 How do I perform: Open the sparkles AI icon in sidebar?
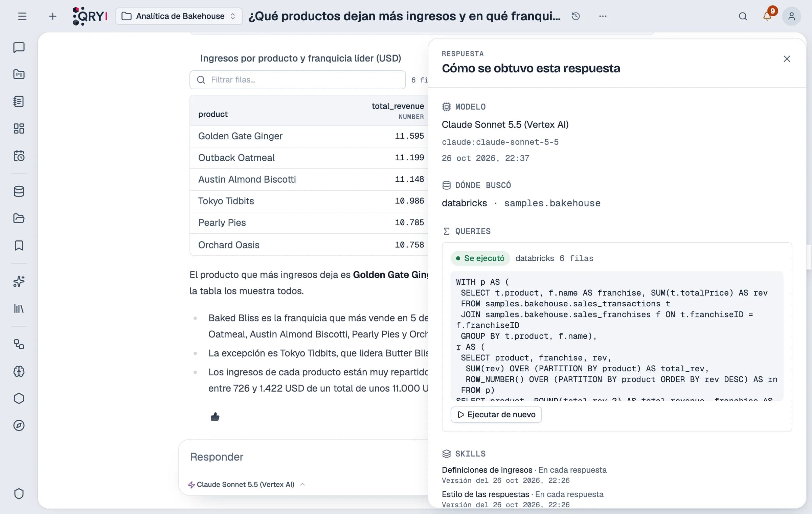click(19, 281)
